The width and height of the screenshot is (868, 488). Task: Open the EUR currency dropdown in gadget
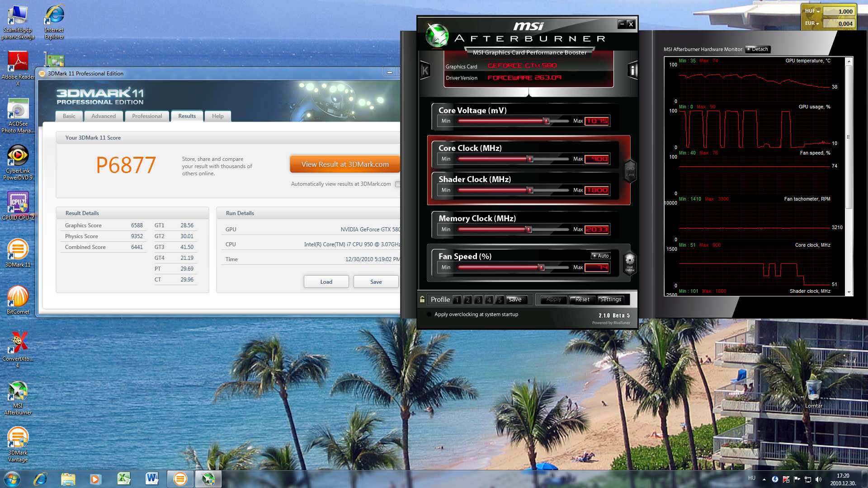click(812, 23)
